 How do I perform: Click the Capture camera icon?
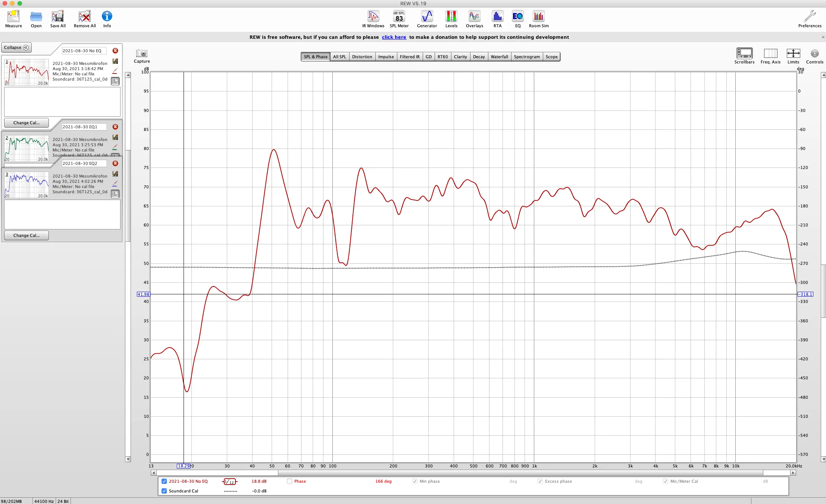click(142, 54)
